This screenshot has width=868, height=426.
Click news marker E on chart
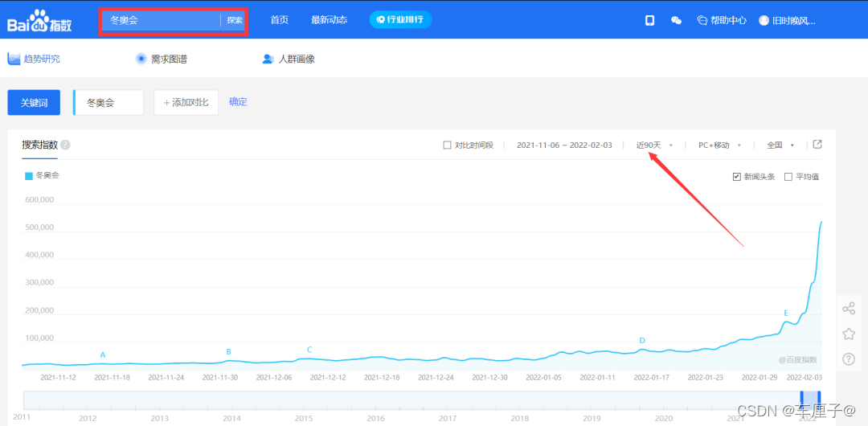[x=785, y=313]
